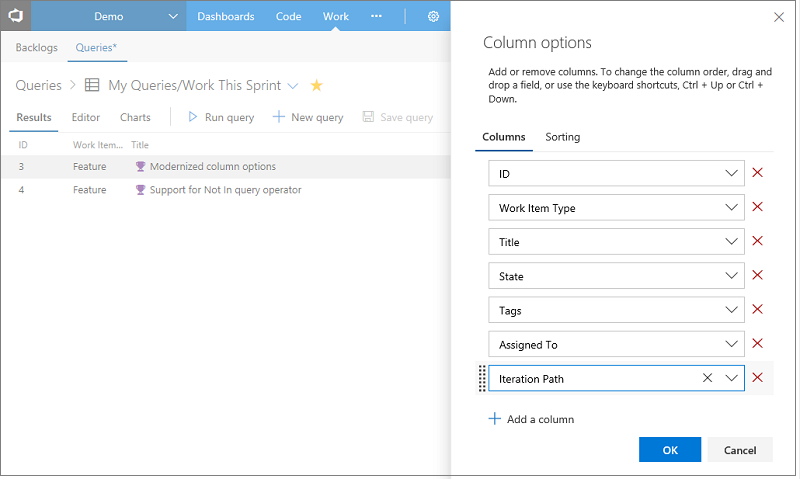Close the Column options panel
Screen dimensions: 800x479
coord(779,17)
